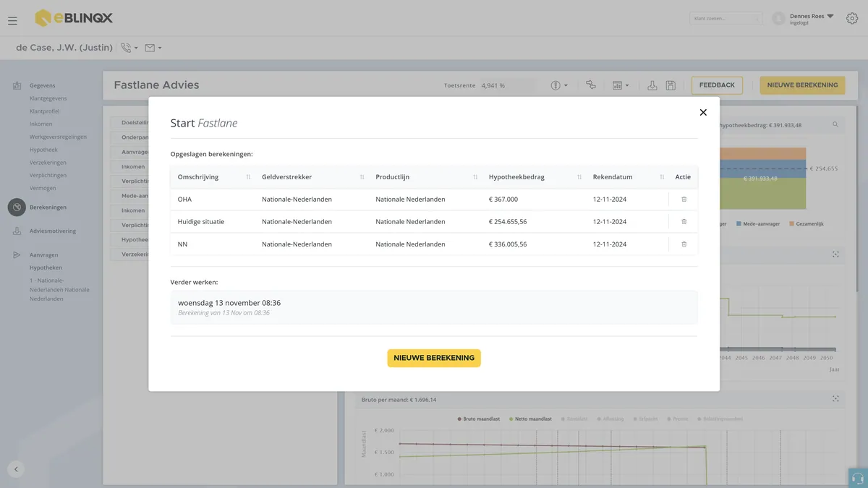
Task: Open the settings gear
Action: point(852,18)
